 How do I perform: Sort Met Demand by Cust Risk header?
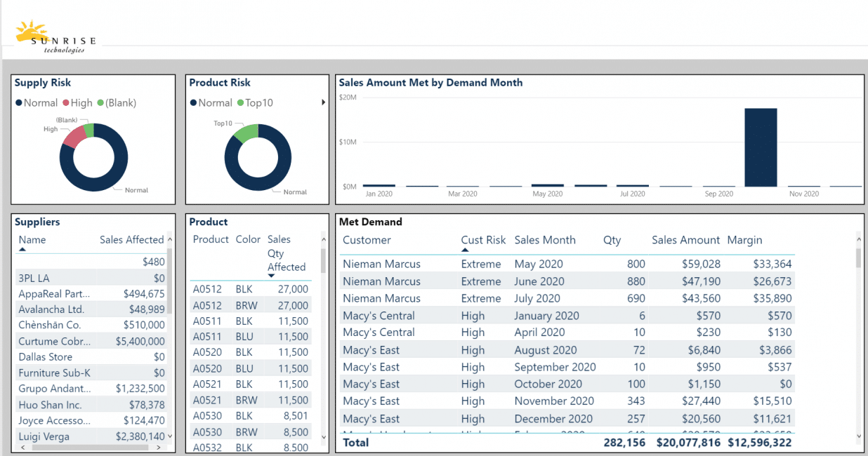click(483, 240)
